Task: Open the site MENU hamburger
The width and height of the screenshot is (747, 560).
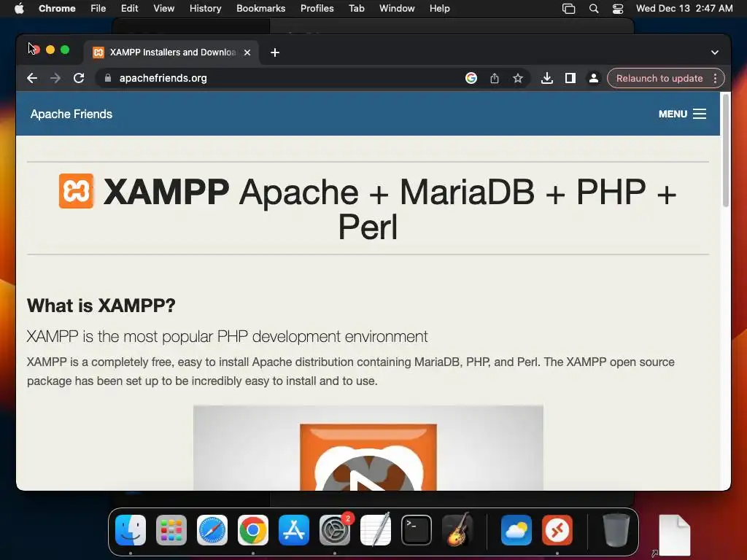Action: 682,114
